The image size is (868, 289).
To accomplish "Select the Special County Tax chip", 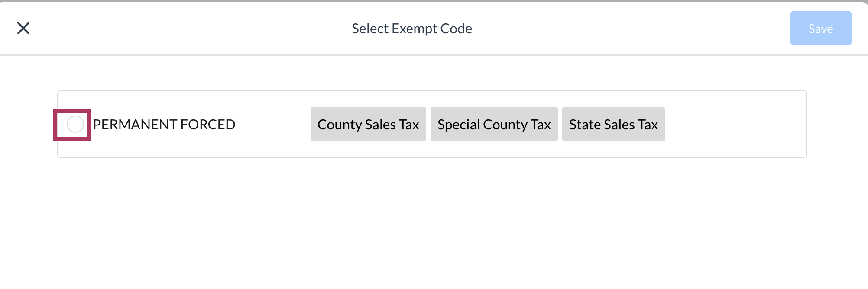I will click(x=494, y=125).
